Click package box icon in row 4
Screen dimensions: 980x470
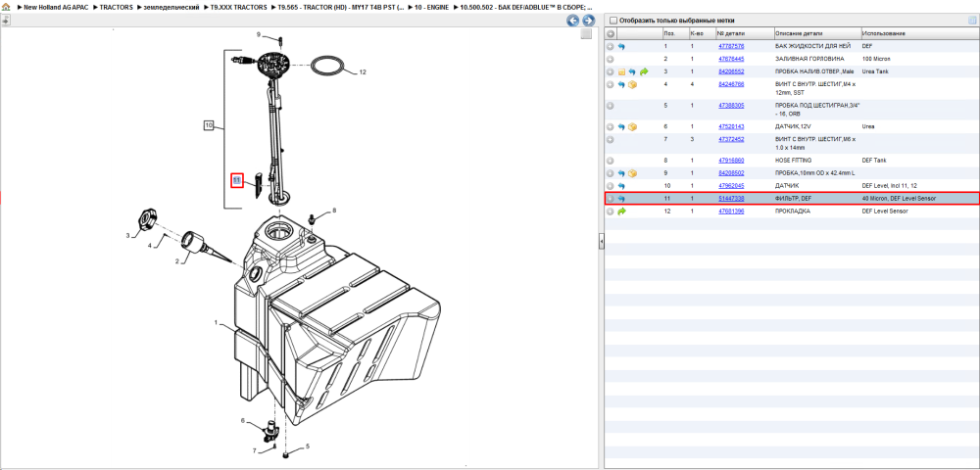[x=632, y=84]
